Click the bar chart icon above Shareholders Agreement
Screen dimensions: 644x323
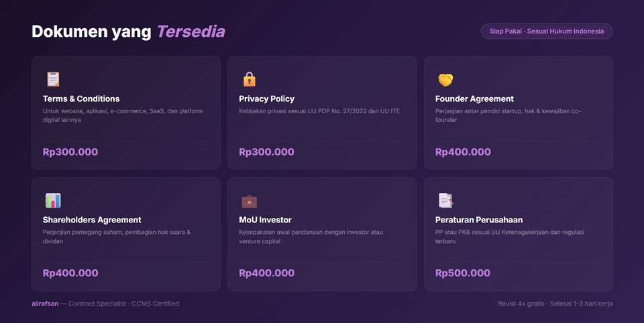pos(53,200)
